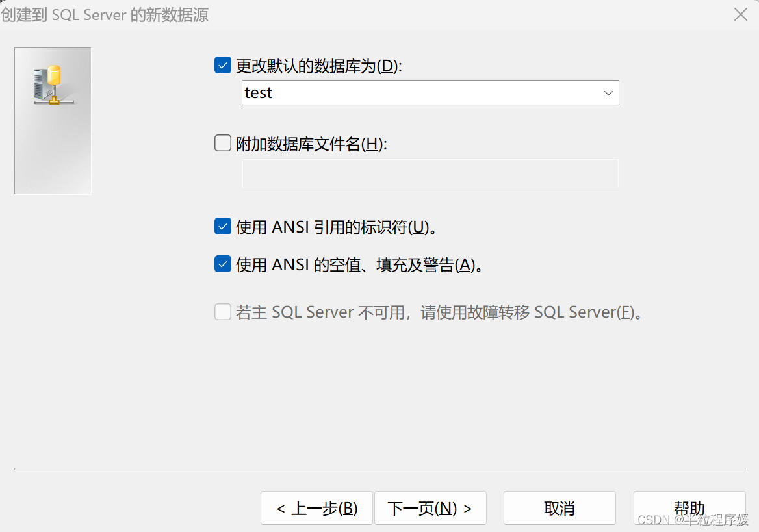Close the 创建到 SQL Server 的新数据源 dialog
The height and width of the screenshot is (532, 759).
pyautogui.click(x=740, y=14)
